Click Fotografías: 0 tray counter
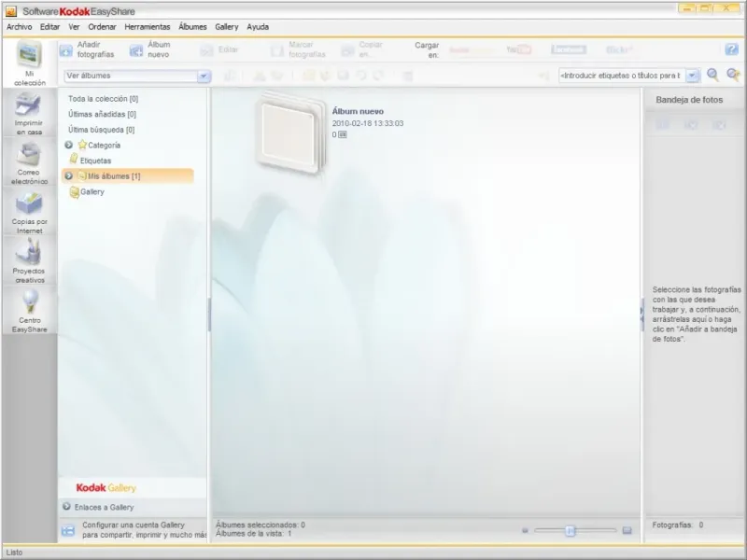 click(678, 525)
